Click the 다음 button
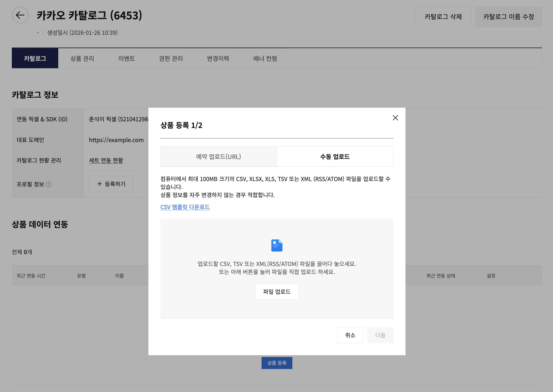The width and height of the screenshot is (553, 392). coord(380,335)
